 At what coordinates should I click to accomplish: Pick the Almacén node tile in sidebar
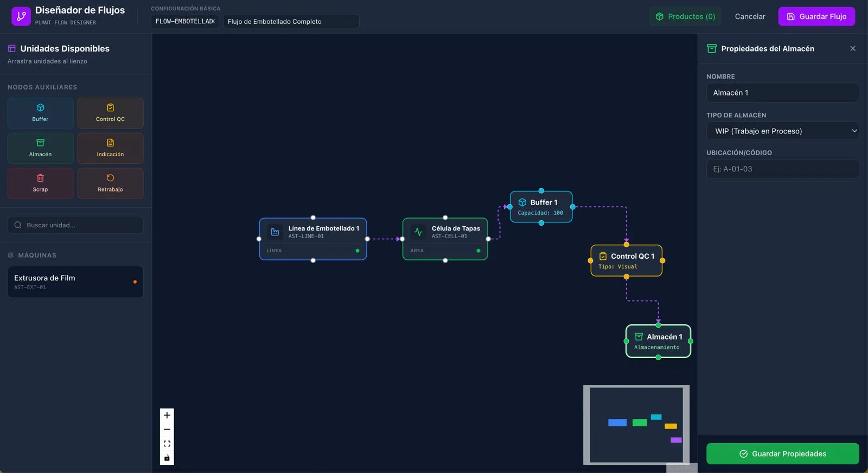pos(40,148)
